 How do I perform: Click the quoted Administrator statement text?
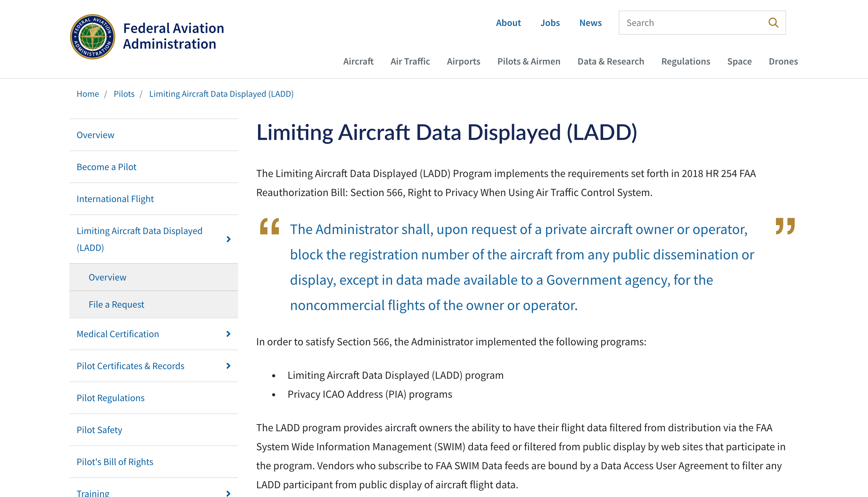(x=522, y=267)
